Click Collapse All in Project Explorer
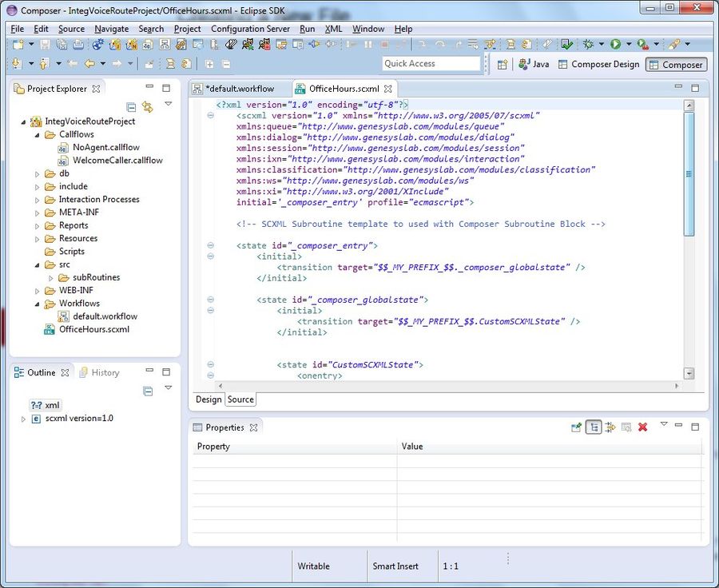Image resolution: width=719 pixels, height=588 pixels. pyautogui.click(x=131, y=107)
